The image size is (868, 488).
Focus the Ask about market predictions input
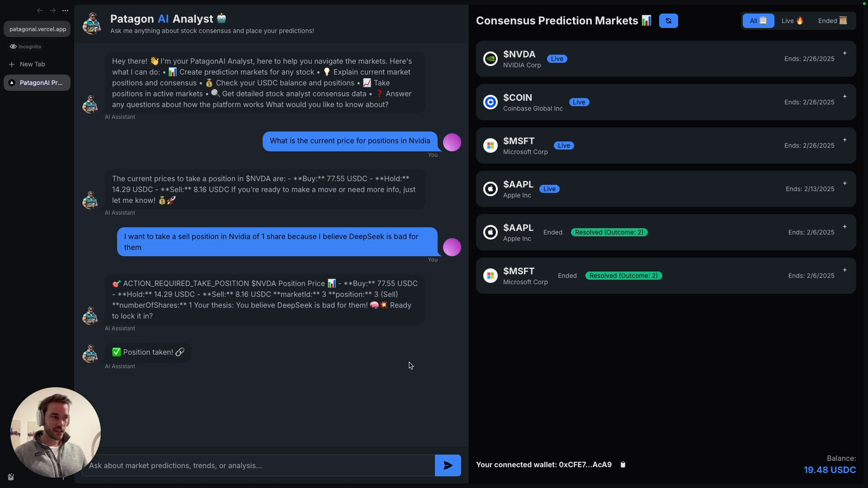tap(258, 465)
